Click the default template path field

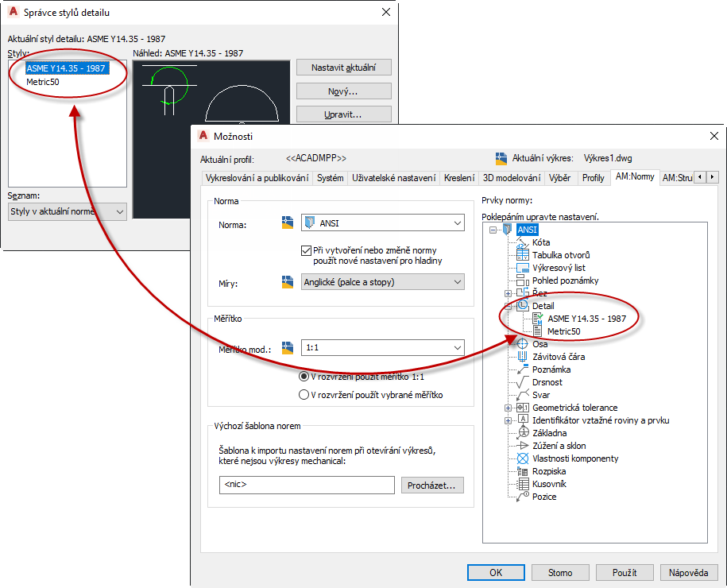tap(307, 485)
